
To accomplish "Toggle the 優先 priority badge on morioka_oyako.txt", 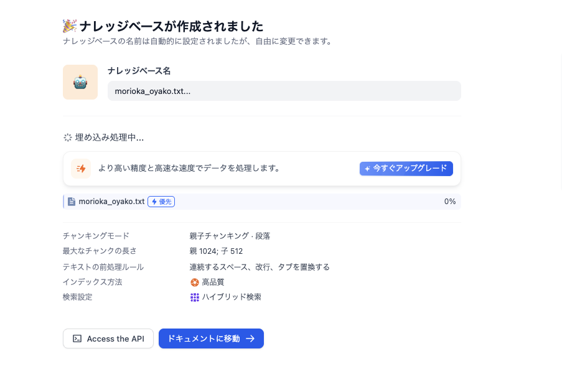I will pos(161,201).
